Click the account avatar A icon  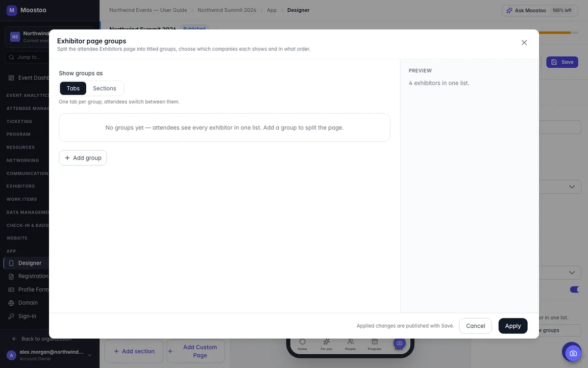pyautogui.click(x=12, y=355)
